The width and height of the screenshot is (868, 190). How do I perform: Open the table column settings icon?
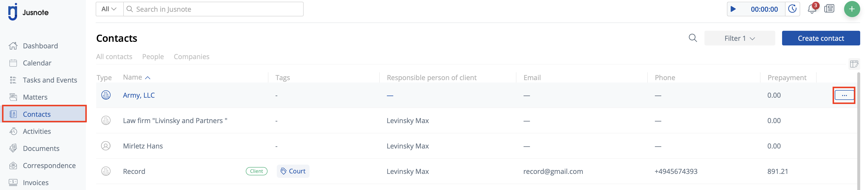(854, 64)
